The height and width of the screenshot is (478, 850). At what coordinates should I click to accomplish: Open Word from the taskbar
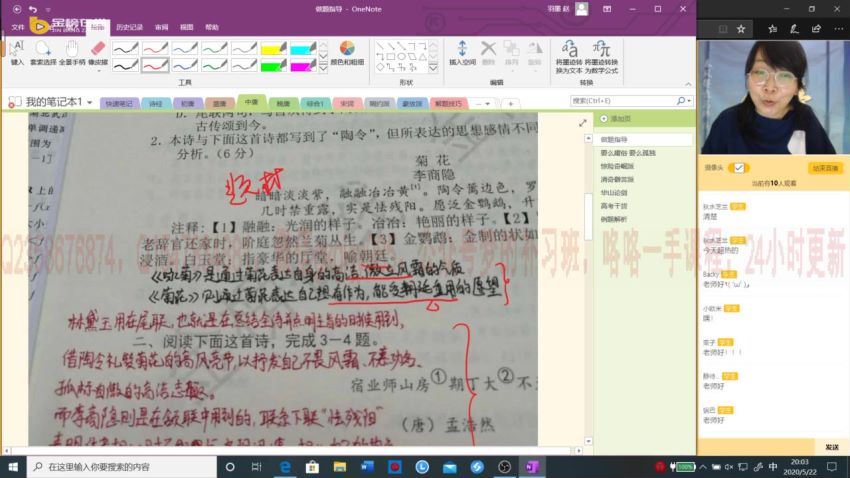367,467
